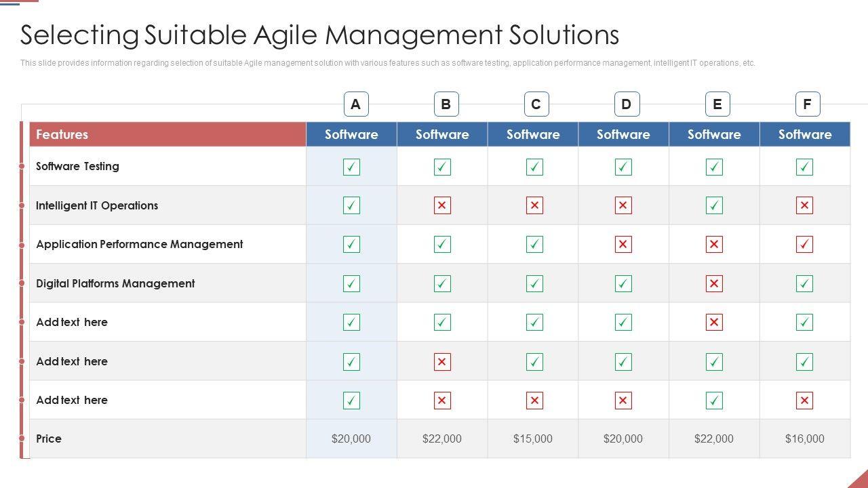Click the letter F column badge
This screenshot has height=488, width=868.
tap(808, 104)
